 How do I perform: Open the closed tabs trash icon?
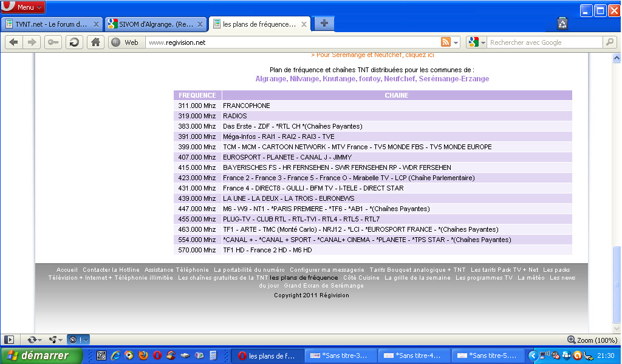[x=562, y=24]
